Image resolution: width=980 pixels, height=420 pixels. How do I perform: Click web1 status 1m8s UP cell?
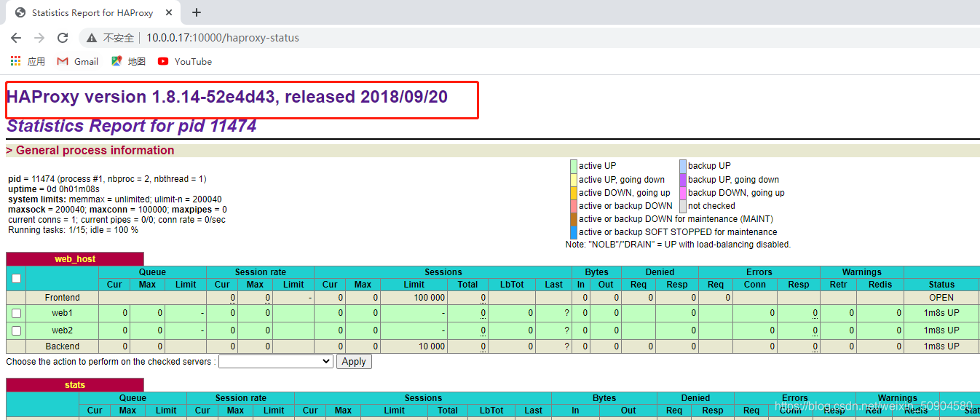[x=941, y=313]
